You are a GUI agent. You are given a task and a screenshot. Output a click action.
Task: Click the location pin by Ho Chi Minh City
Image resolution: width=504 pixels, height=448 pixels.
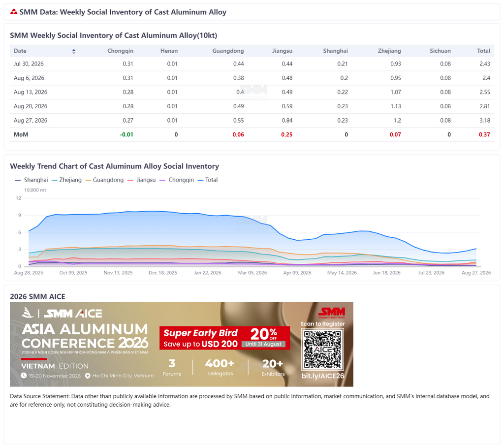[88, 376]
